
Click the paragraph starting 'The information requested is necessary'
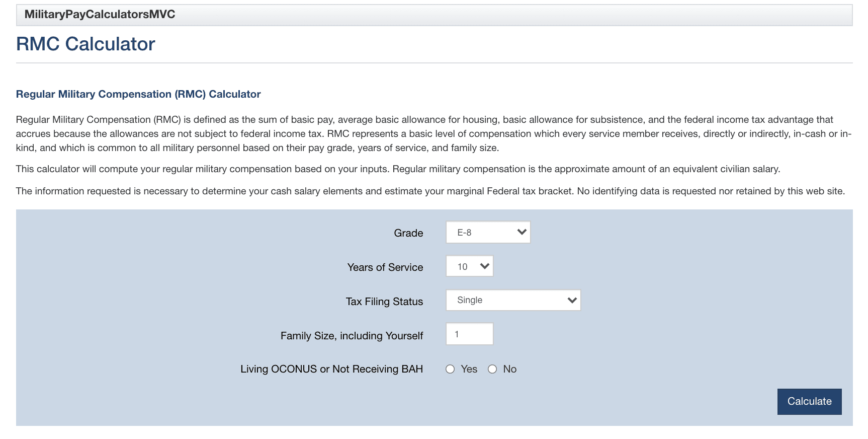(430, 191)
